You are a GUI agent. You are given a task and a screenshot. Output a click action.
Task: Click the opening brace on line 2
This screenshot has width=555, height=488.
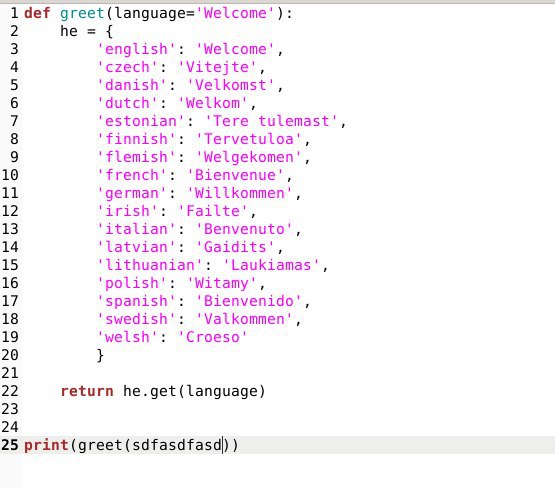[109, 32]
